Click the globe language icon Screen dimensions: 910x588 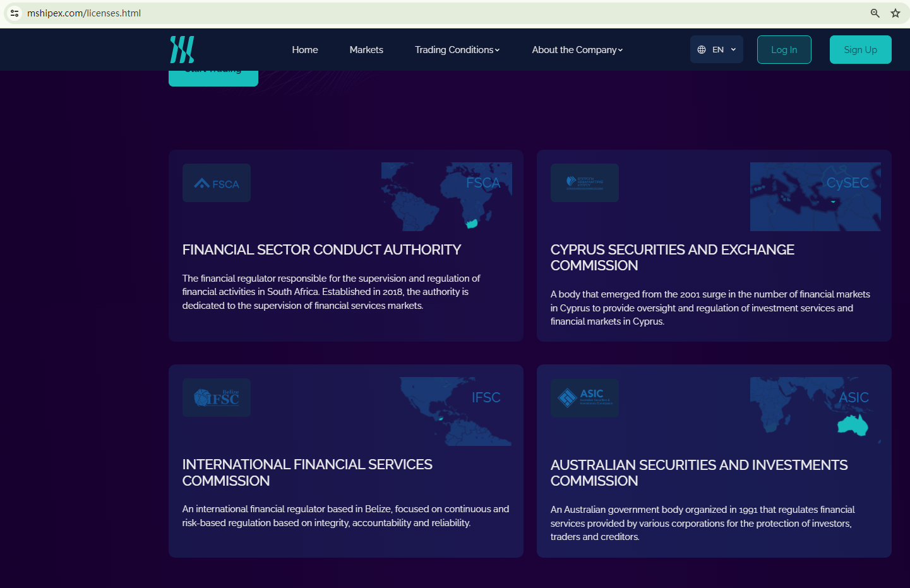point(702,50)
